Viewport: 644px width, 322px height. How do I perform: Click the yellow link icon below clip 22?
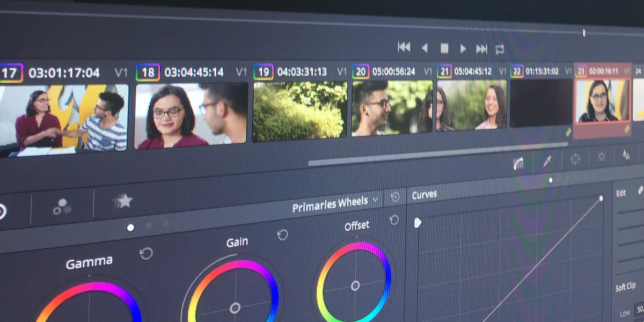(568, 132)
